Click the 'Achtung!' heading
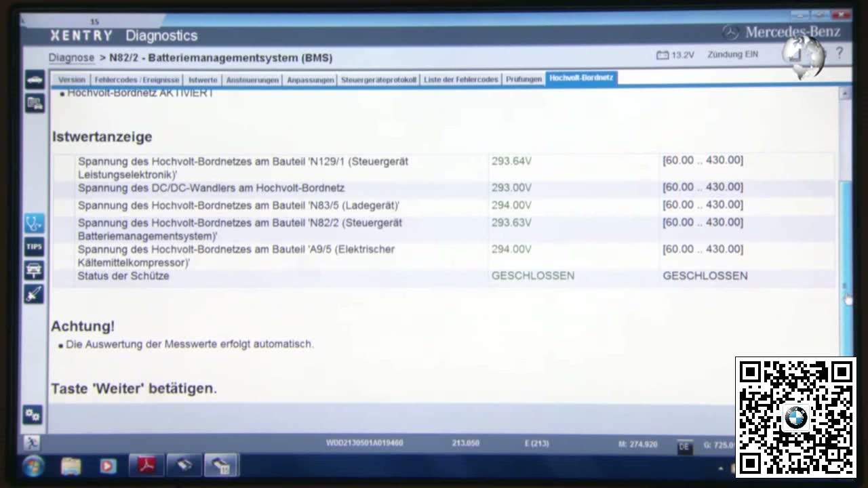 [83, 326]
